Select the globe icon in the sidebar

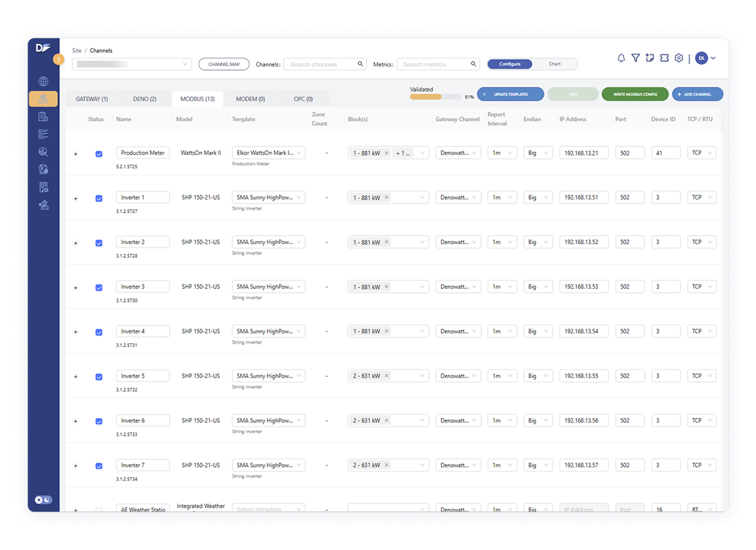(x=43, y=80)
